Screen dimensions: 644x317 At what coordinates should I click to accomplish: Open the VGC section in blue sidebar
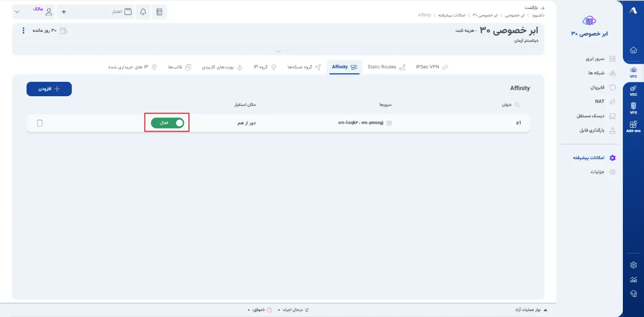(633, 90)
